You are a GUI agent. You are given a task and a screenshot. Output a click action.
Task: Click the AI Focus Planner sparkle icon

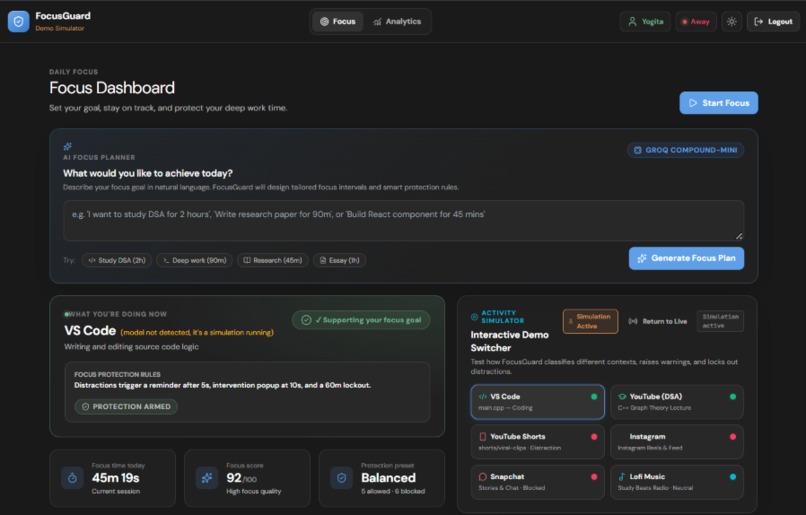tap(67, 146)
